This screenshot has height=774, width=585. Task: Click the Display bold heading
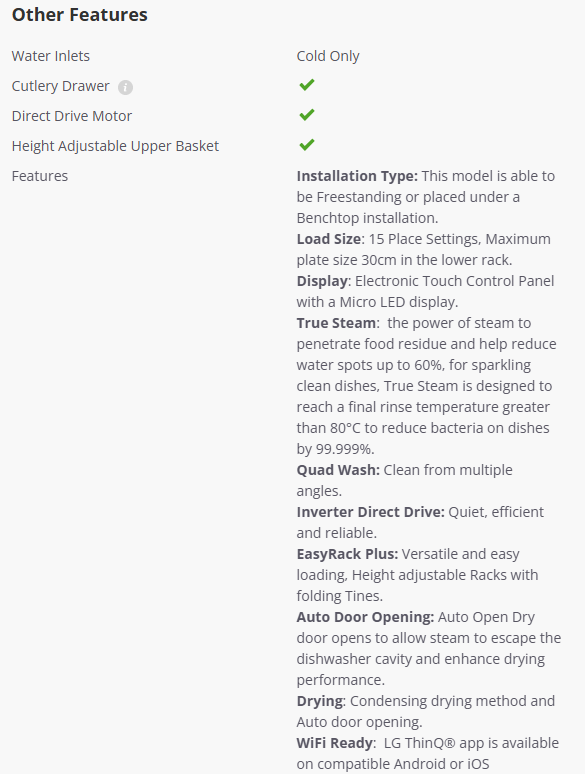point(322,281)
